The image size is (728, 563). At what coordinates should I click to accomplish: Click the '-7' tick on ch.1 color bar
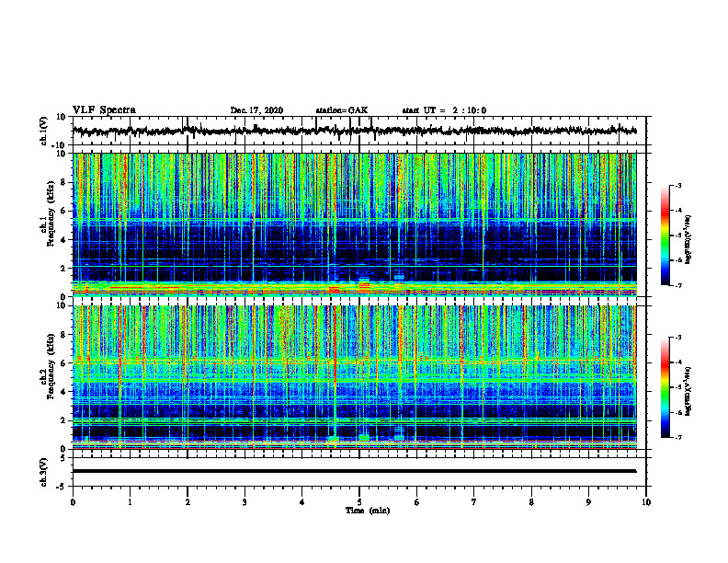(x=678, y=285)
